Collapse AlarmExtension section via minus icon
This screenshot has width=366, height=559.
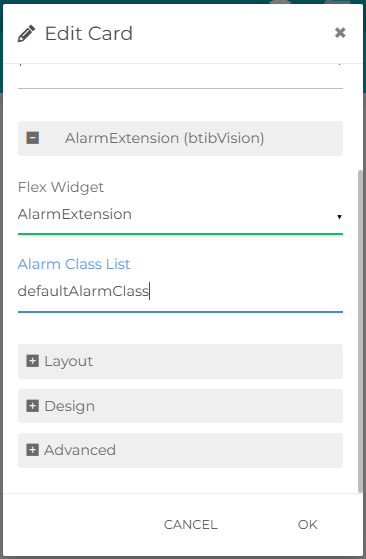(x=33, y=138)
